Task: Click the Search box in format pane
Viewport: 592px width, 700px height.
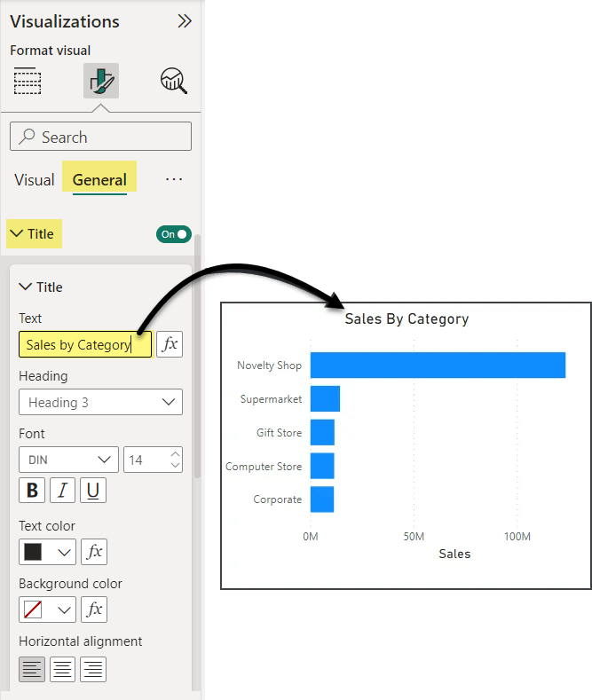Action: click(100, 137)
